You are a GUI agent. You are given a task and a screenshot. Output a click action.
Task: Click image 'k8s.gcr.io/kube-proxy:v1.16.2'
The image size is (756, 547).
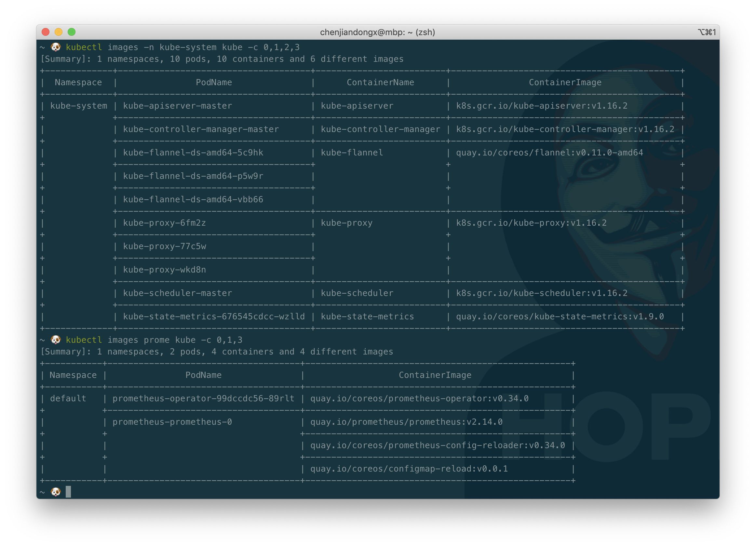coord(531,223)
